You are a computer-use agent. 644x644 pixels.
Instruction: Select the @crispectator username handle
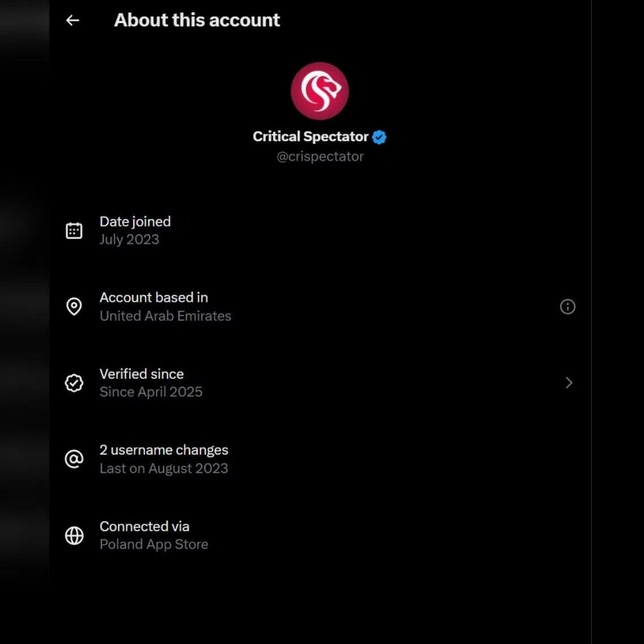click(320, 156)
